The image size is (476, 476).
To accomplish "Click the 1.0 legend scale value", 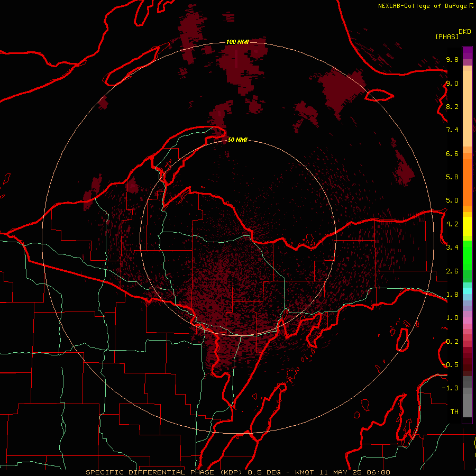I will click(452, 318).
